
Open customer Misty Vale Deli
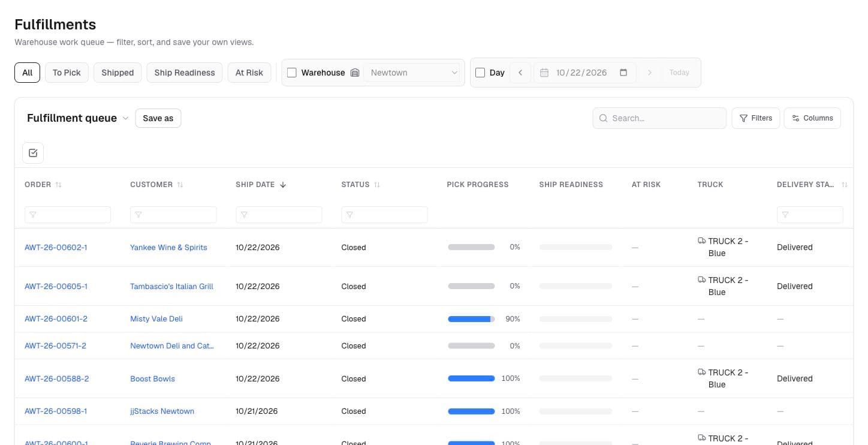pos(156,318)
